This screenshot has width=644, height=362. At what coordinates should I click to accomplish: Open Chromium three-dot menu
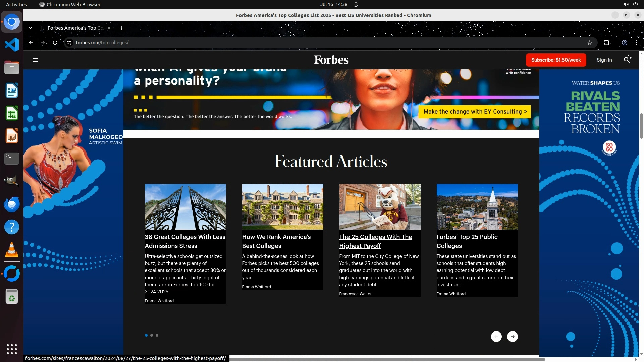click(636, 43)
